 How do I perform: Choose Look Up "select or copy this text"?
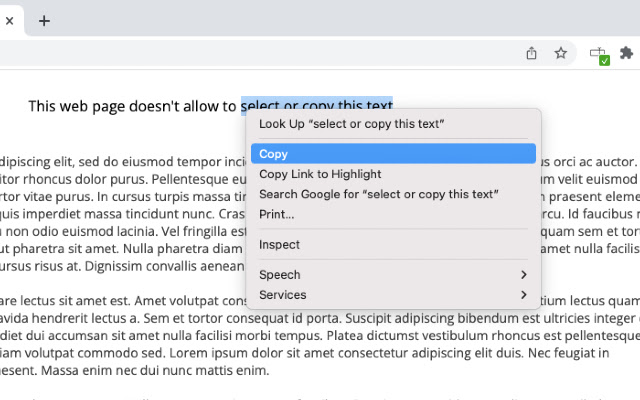pyautogui.click(x=393, y=124)
